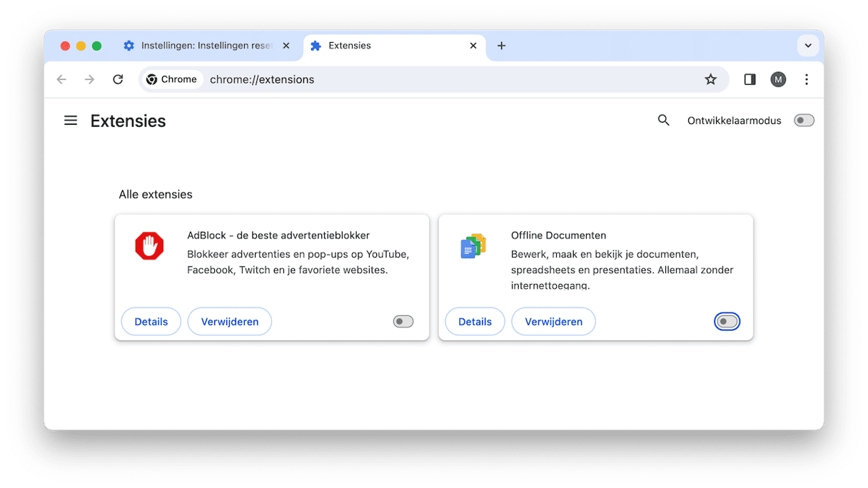Click the AdBlock red stop-hand icon

149,246
